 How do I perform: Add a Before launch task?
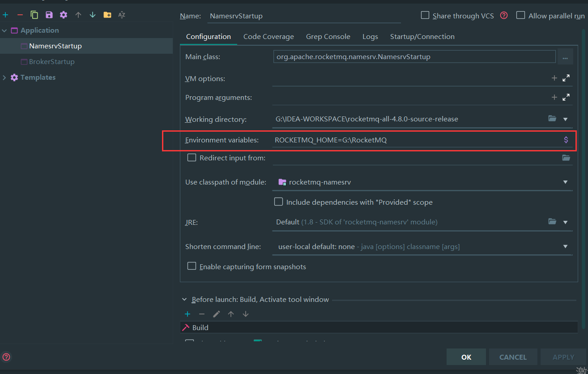click(187, 314)
